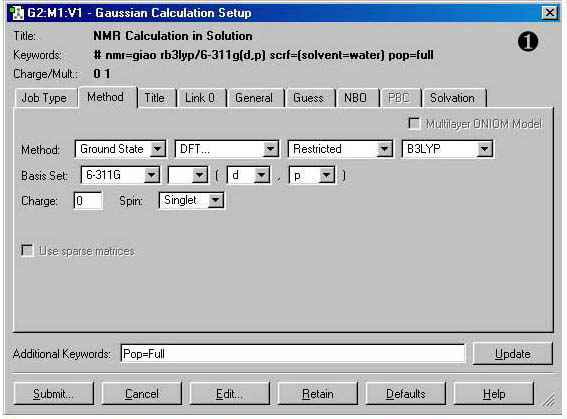Click the Defaults button
567x419 pixels.
point(405,394)
